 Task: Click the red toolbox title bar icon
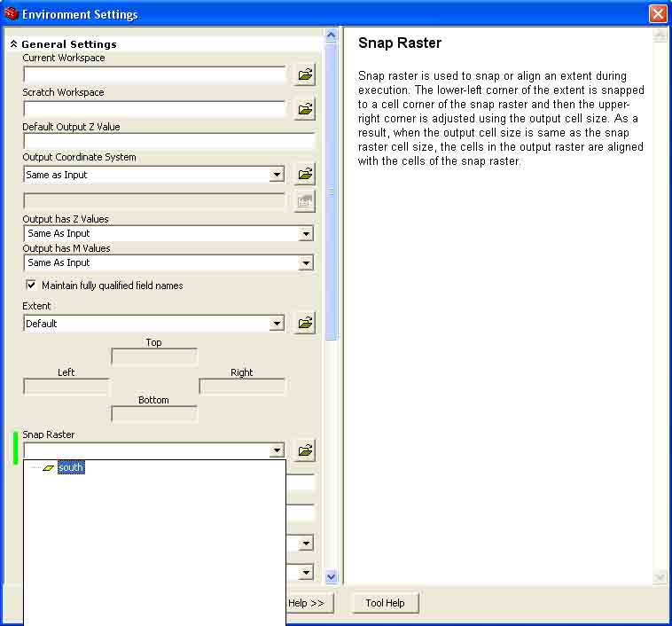[11, 13]
